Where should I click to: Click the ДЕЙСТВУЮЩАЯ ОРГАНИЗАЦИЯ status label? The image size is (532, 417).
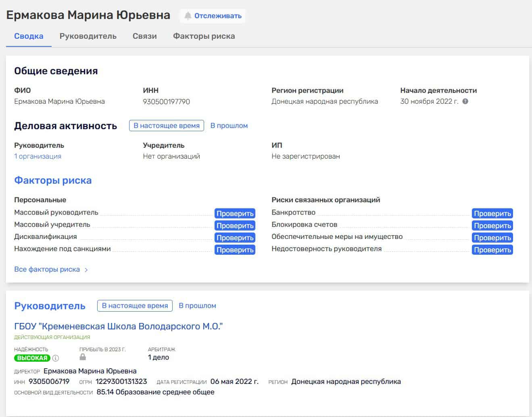tap(52, 337)
